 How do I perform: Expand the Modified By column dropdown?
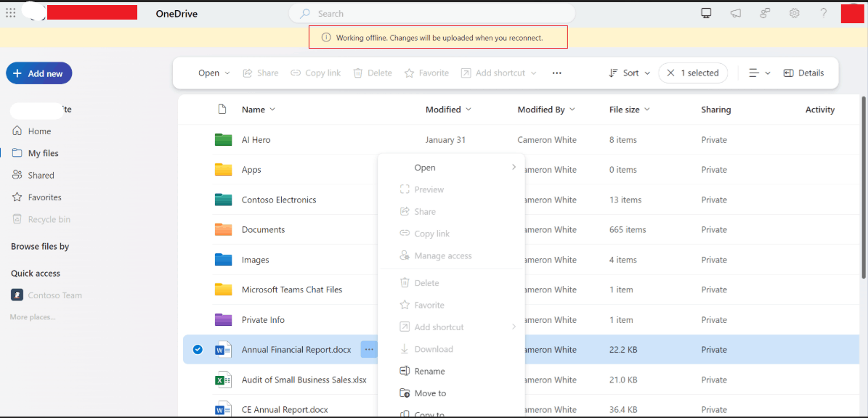573,109
